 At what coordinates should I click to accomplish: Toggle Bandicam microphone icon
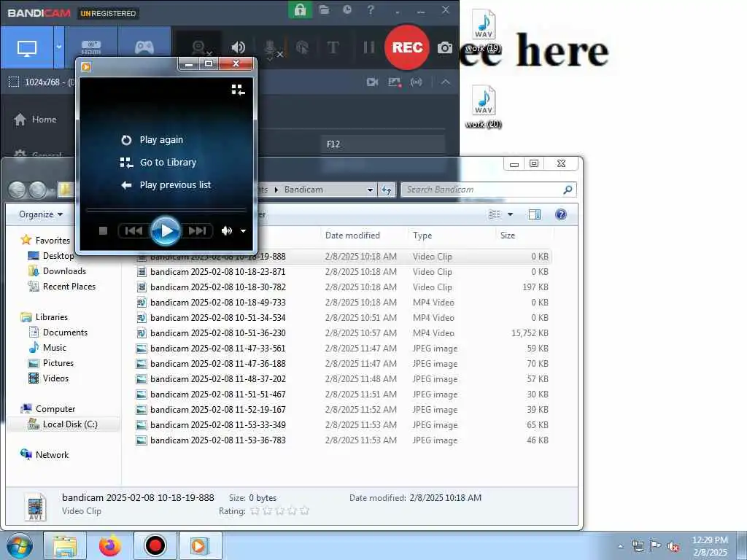pyautogui.click(x=271, y=47)
